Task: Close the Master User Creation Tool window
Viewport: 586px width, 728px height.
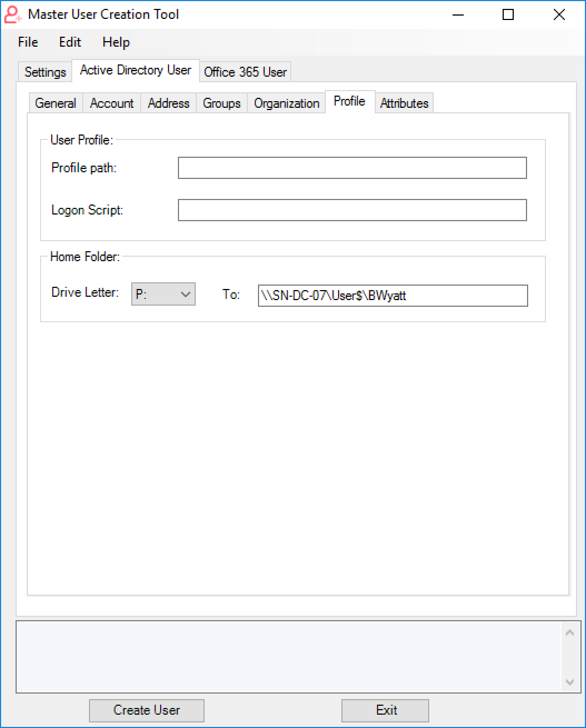Action: click(559, 14)
